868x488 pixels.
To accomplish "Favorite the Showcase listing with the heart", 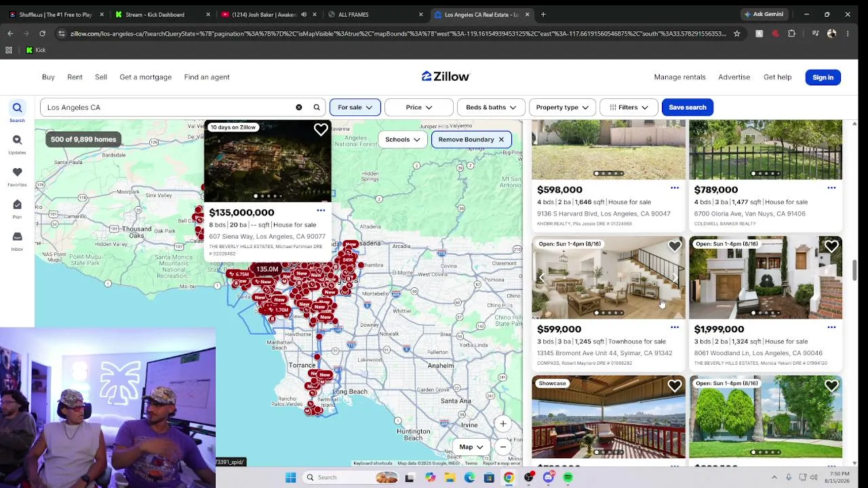I will coord(675,386).
